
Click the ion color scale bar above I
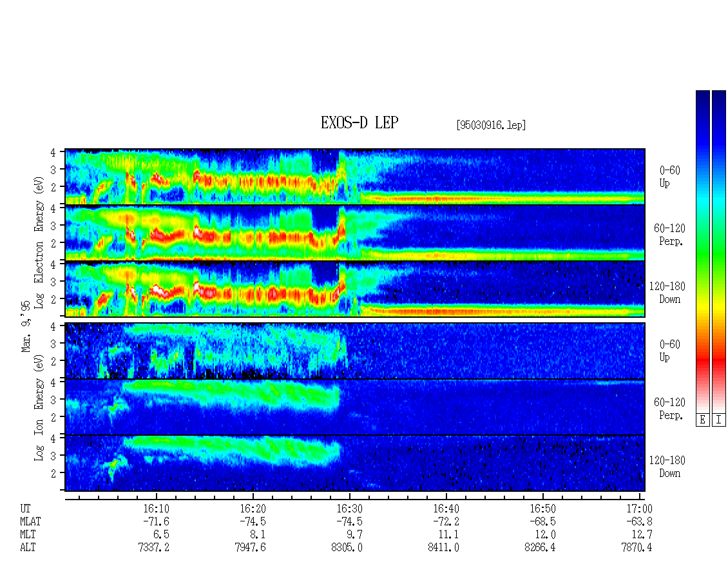(x=719, y=251)
